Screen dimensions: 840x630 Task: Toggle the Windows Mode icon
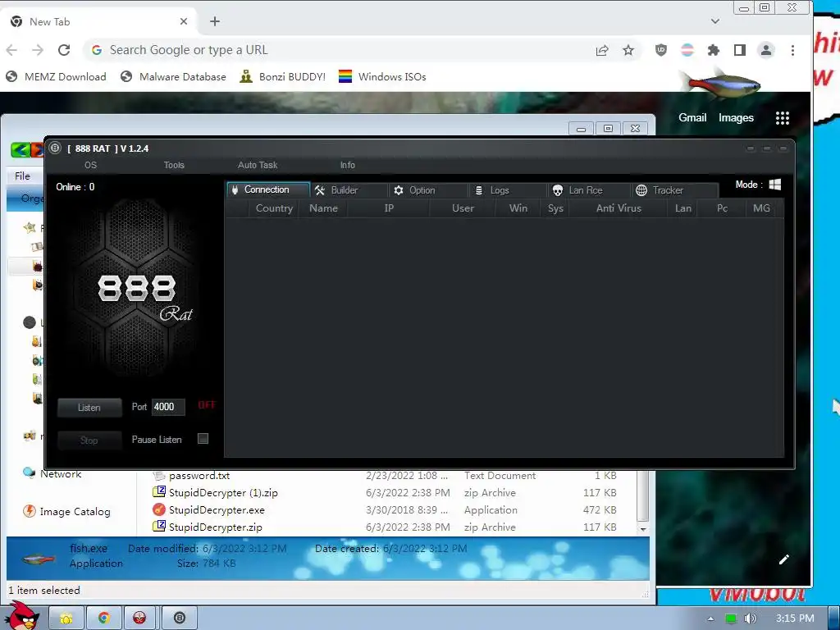click(x=774, y=185)
